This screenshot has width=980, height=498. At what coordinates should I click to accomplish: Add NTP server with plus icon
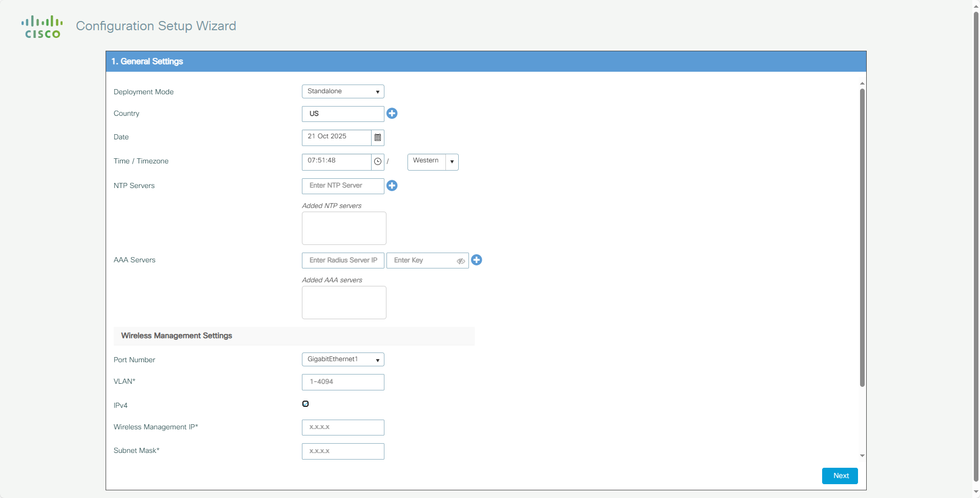click(x=392, y=185)
